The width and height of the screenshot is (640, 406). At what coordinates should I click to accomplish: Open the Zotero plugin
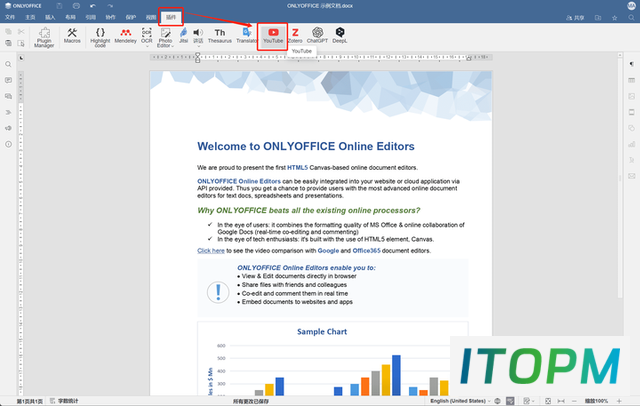pos(295,35)
